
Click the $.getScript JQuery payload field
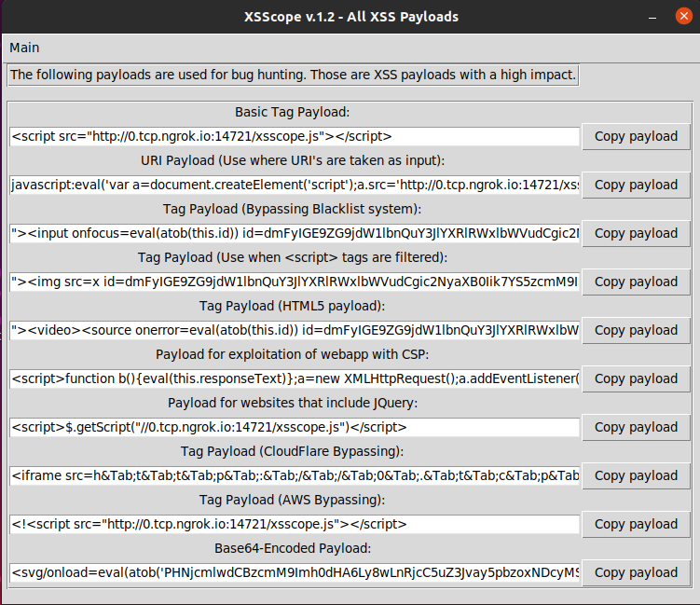tap(295, 427)
